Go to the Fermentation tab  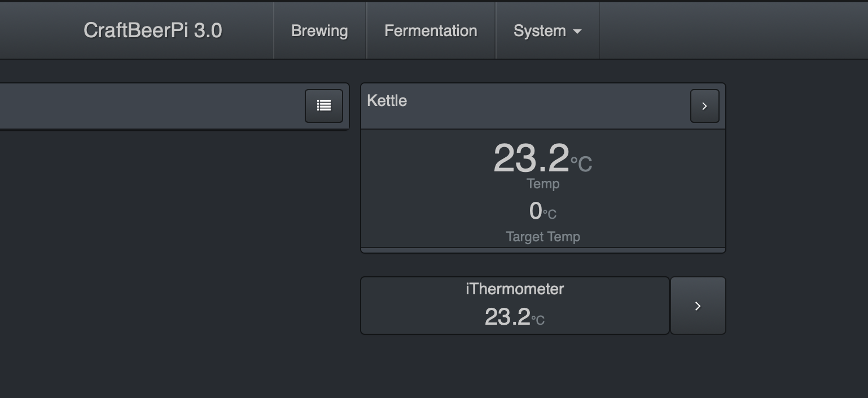tap(431, 31)
